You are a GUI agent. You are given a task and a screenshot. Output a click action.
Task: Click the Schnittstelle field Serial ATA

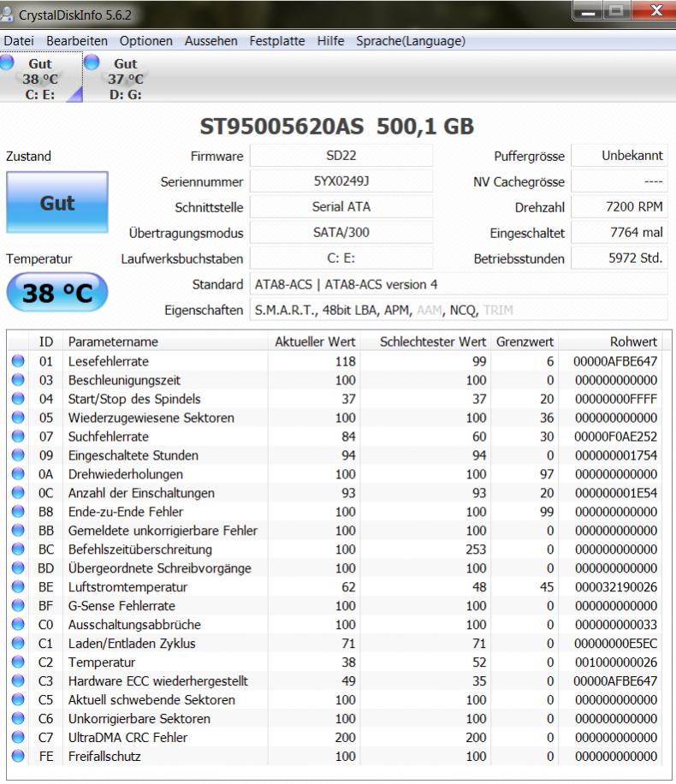click(341, 206)
